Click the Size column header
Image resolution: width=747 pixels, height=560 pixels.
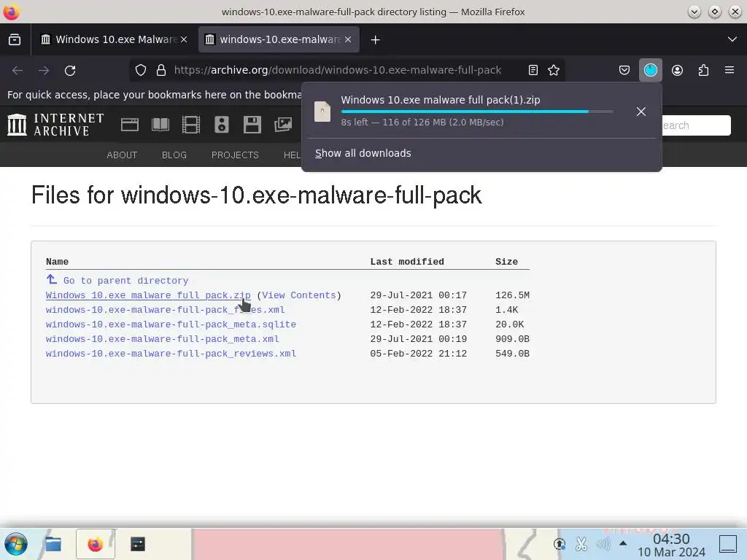coord(506,262)
